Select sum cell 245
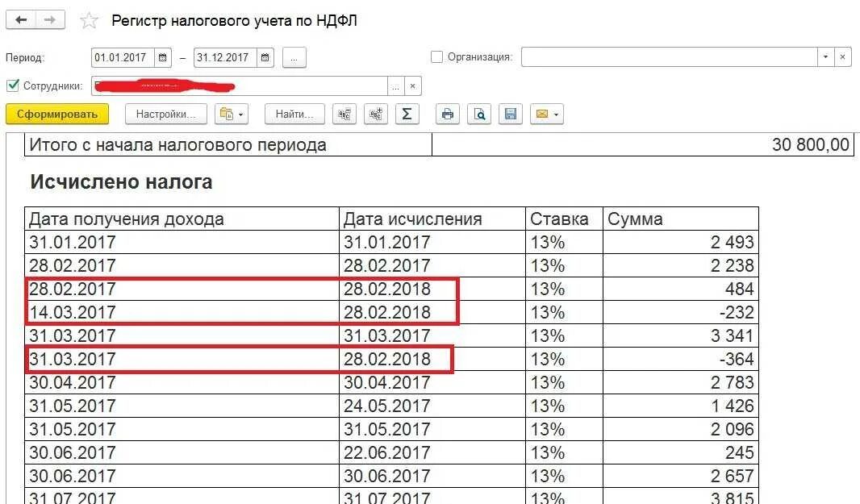Image resolution: width=860 pixels, height=504 pixels. [x=681, y=452]
